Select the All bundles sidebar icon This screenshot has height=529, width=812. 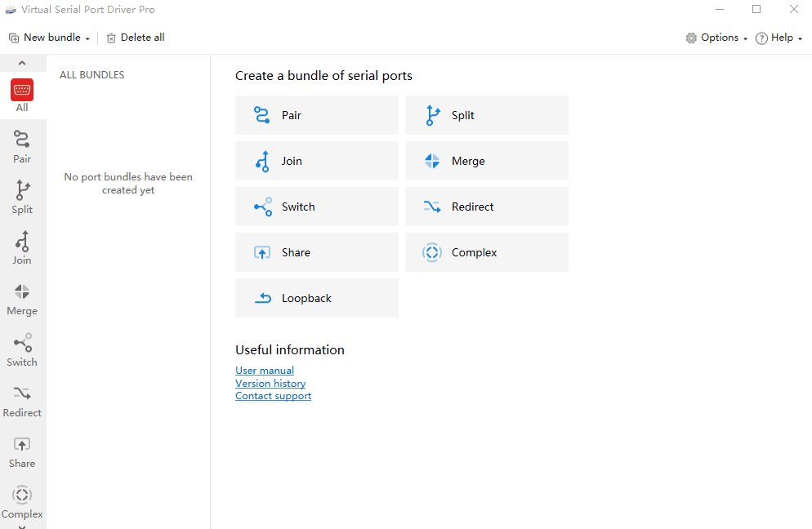22,96
